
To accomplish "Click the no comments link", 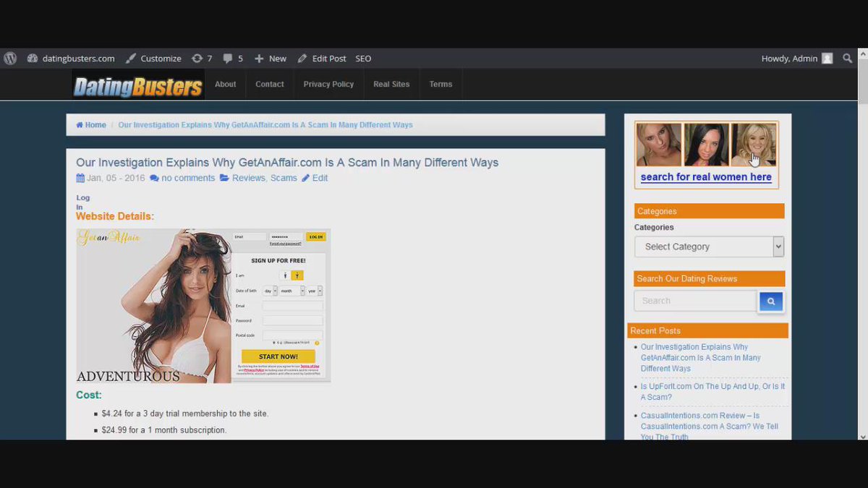I will coord(188,178).
